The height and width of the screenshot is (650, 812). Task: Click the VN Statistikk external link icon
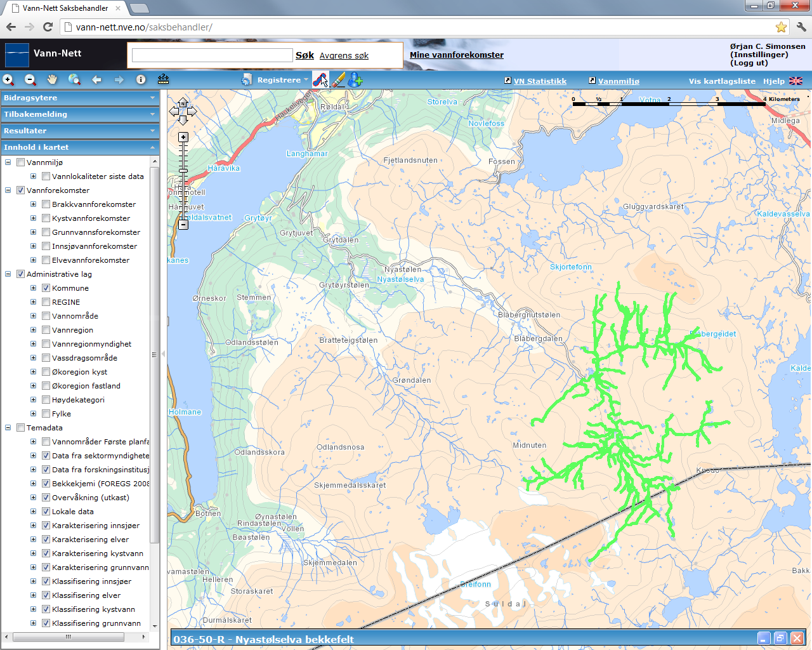pos(507,81)
